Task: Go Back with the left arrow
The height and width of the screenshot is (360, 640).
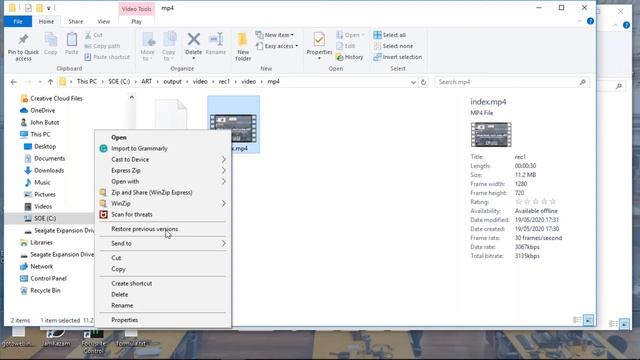Action: 13,82
